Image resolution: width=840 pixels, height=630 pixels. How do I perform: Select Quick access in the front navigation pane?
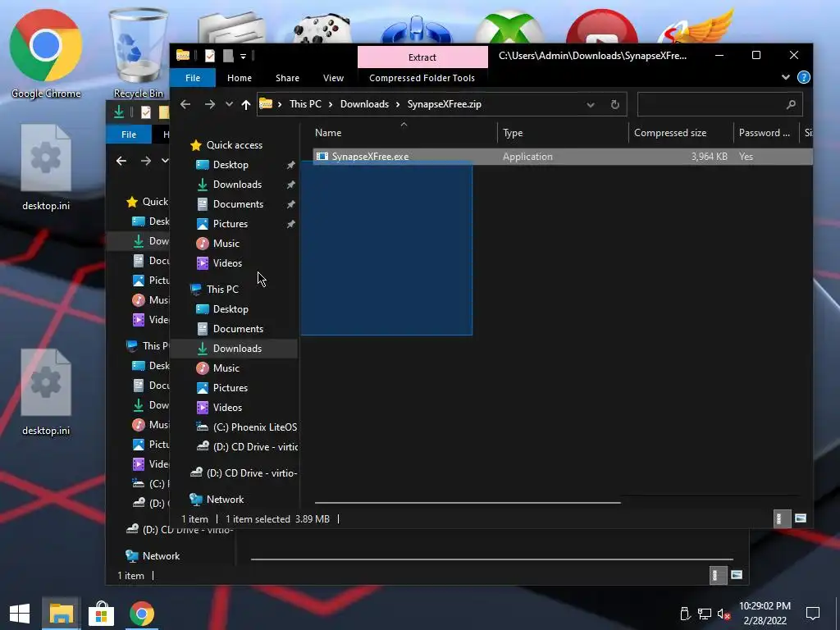coord(234,144)
